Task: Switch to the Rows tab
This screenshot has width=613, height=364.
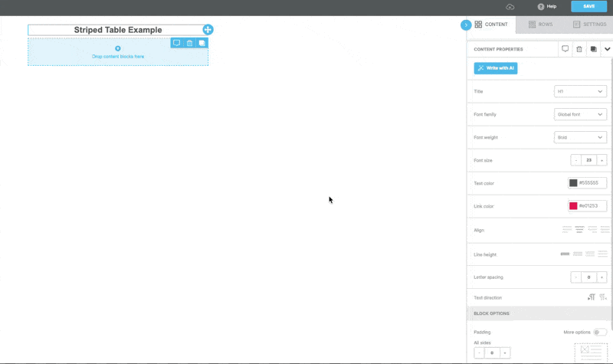Action: [x=541, y=25]
